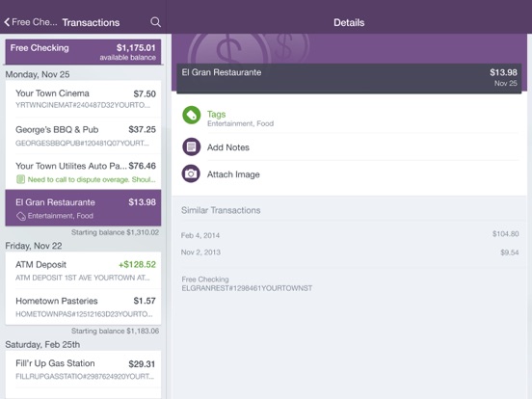This screenshot has width=532, height=399.
Task: Go back via the Free Che... chevron
Action: coord(31,22)
